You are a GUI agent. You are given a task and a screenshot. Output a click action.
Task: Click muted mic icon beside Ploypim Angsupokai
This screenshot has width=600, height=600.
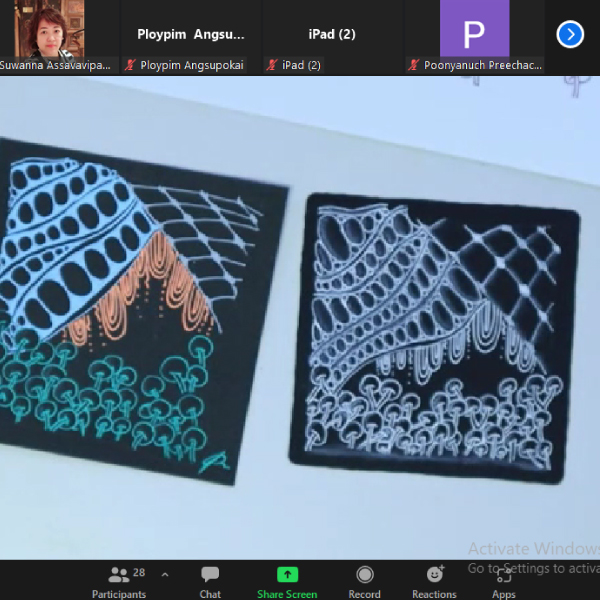pyautogui.click(x=130, y=65)
